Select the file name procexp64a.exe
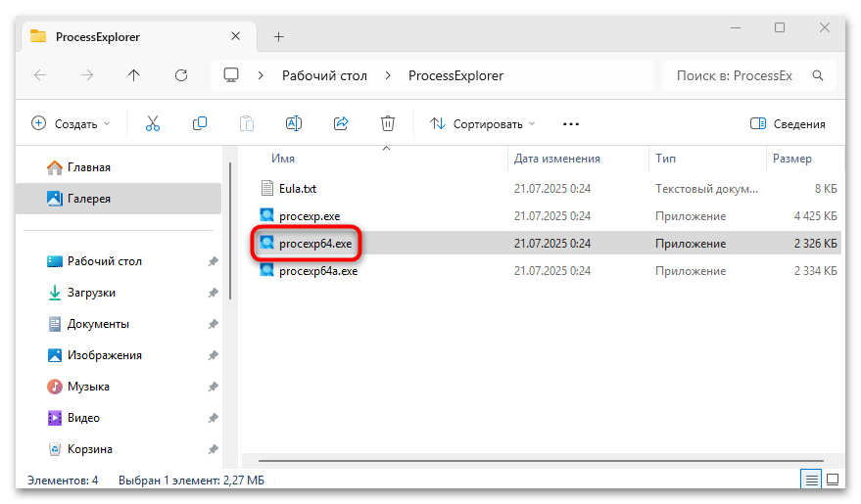 [318, 271]
